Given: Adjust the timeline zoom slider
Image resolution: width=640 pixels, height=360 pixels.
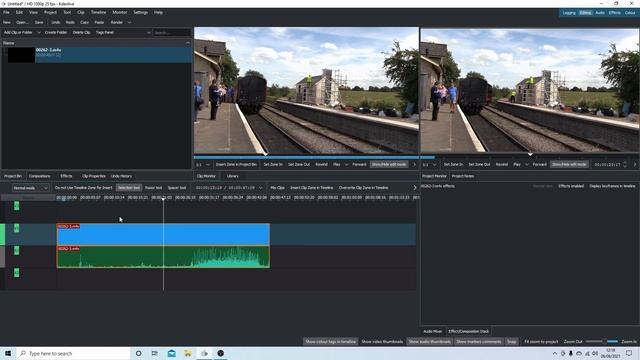Looking at the screenshot, I should click(x=602, y=342).
